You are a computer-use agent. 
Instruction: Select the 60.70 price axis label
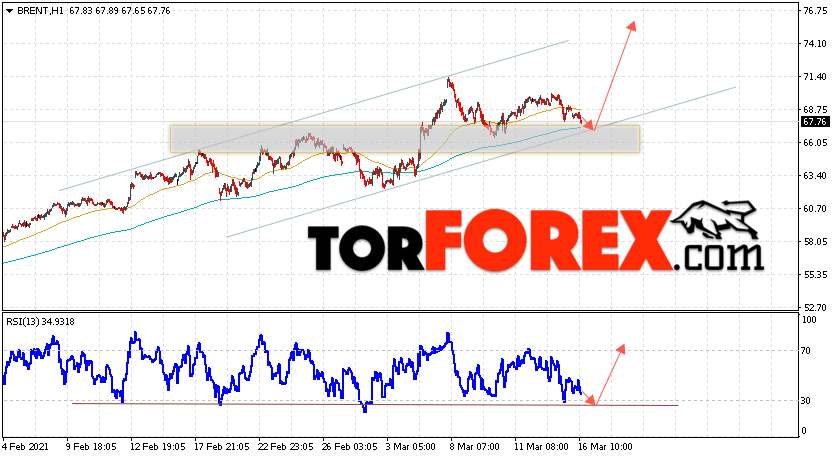(815, 209)
